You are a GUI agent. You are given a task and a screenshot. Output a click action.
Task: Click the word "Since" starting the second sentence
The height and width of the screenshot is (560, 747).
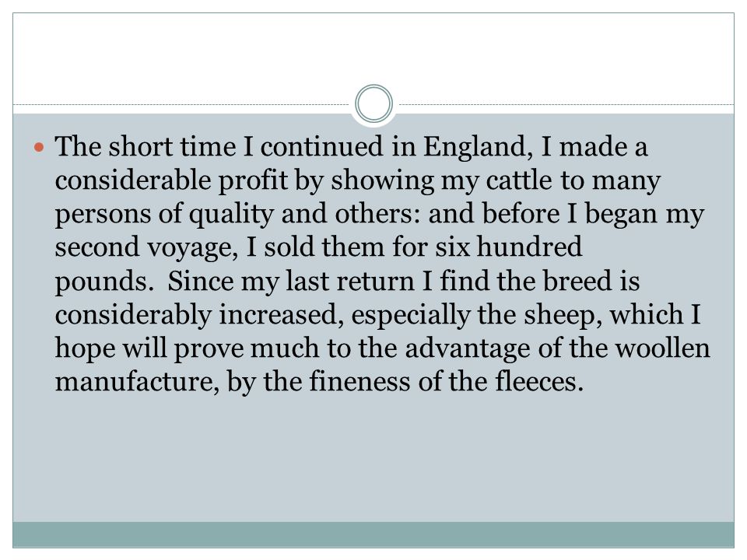click(200, 281)
